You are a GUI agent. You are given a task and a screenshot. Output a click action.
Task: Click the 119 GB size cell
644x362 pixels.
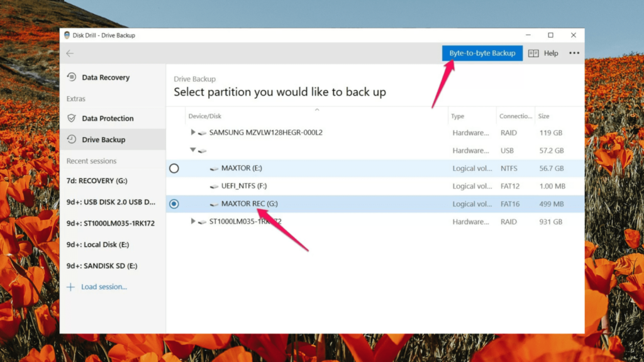(551, 133)
